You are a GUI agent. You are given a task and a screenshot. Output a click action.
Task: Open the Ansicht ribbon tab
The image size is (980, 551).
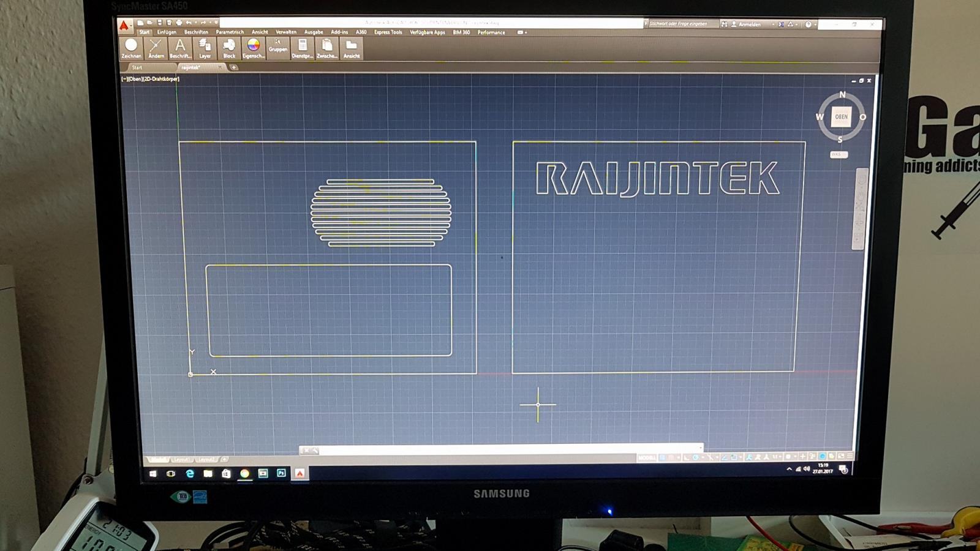coord(260,32)
